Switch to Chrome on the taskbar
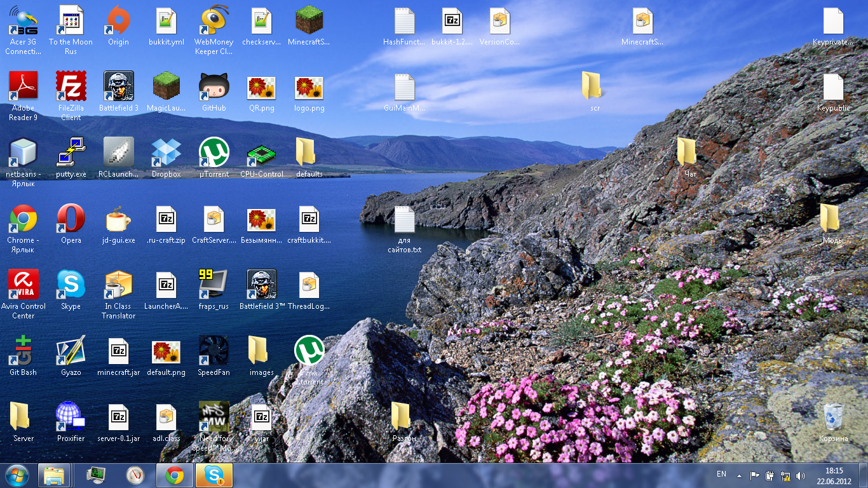Viewport: 868px width, 488px height. (175, 475)
